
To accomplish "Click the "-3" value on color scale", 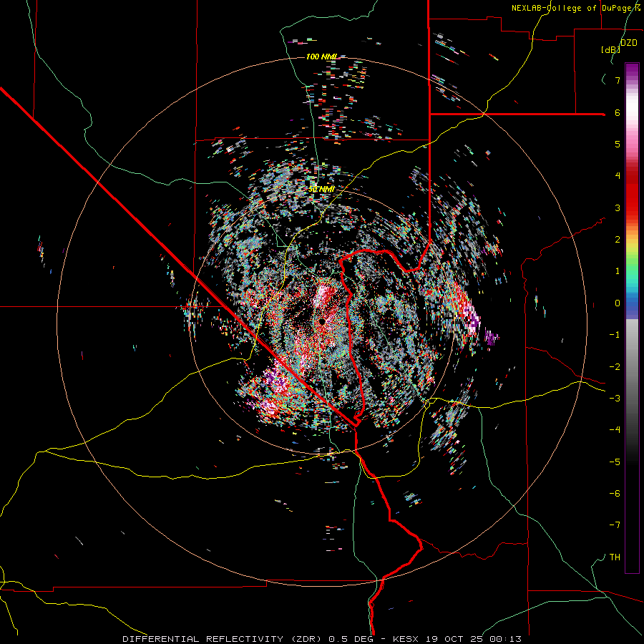I will (615, 399).
